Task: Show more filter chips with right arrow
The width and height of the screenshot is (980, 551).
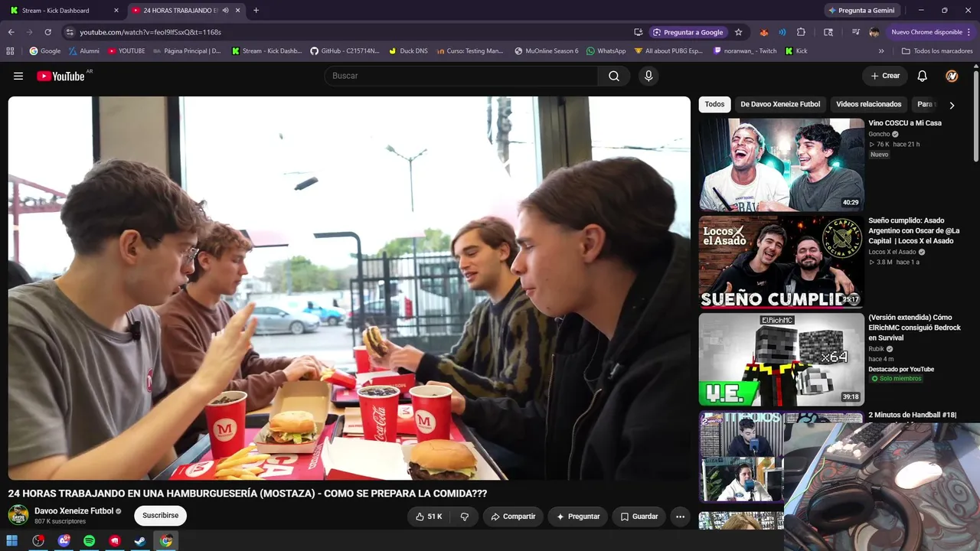Action: [x=952, y=105]
